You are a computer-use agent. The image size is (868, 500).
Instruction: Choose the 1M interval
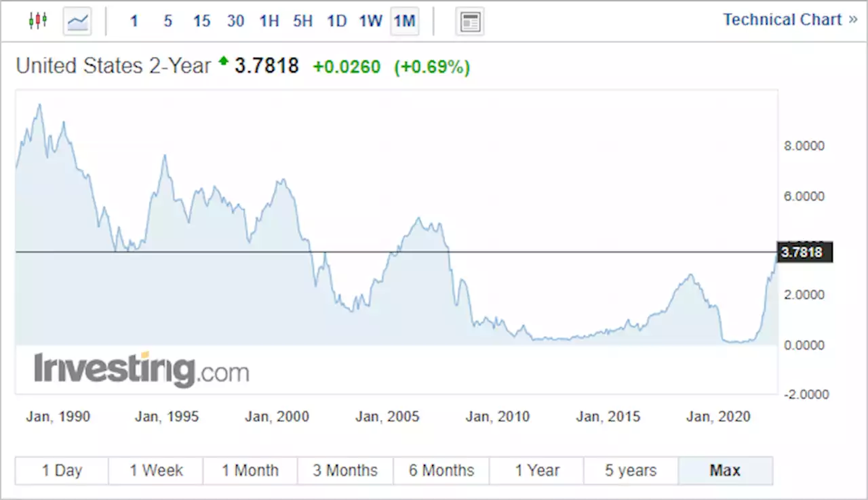coord(404,21)
